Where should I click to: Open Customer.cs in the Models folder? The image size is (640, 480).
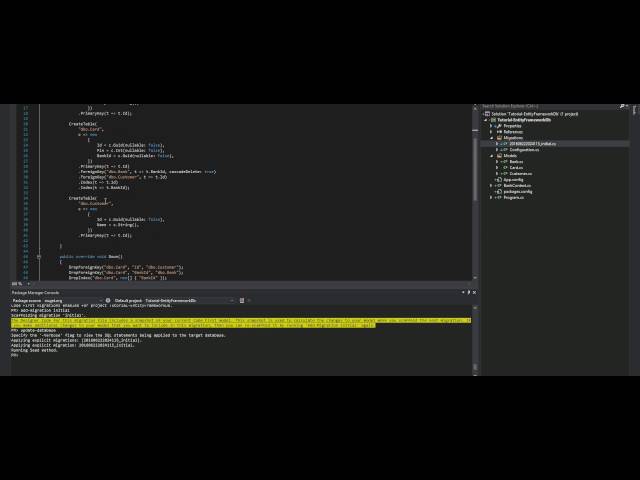520,173
